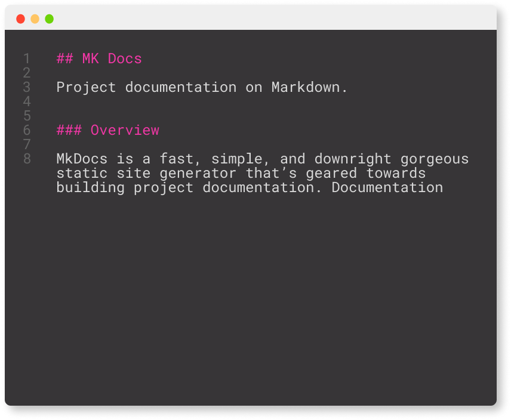The width and height of the screenshot is (511, 420).
Task: Click the red close window button
Action: [20, 19]
